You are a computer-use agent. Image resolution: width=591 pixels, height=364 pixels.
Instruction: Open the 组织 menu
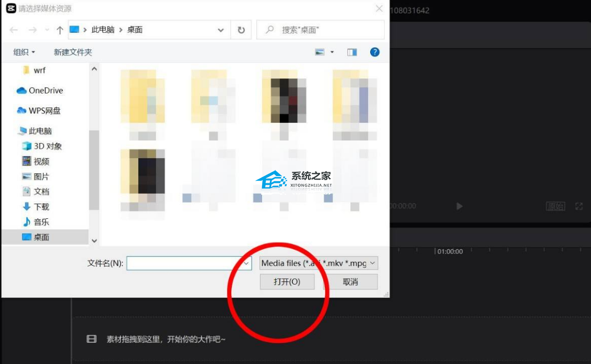tap(24, 52)
